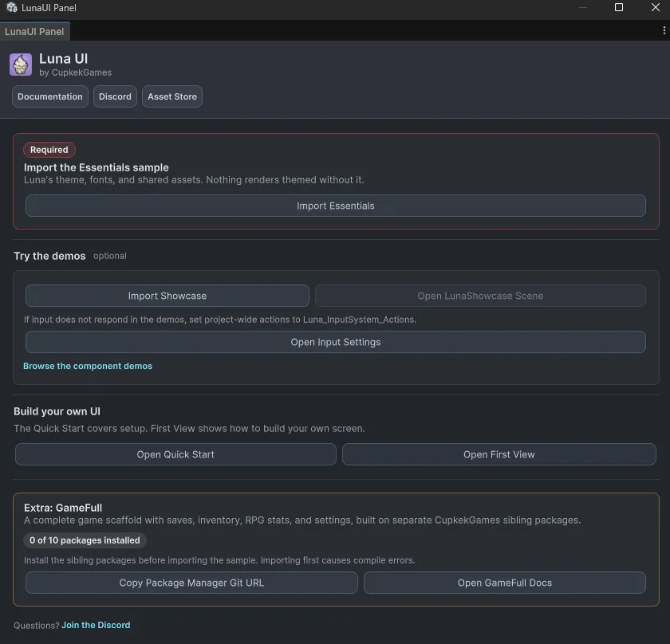Open the Quick Start guide

(x=175, y=454)
